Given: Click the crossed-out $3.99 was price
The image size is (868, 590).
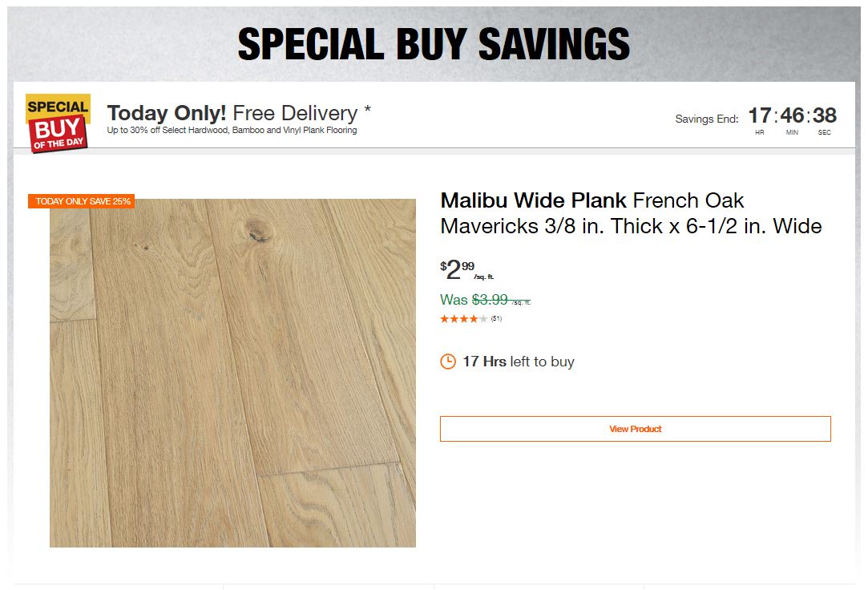Looking at the screenshot, I should (x=490, y=300).
